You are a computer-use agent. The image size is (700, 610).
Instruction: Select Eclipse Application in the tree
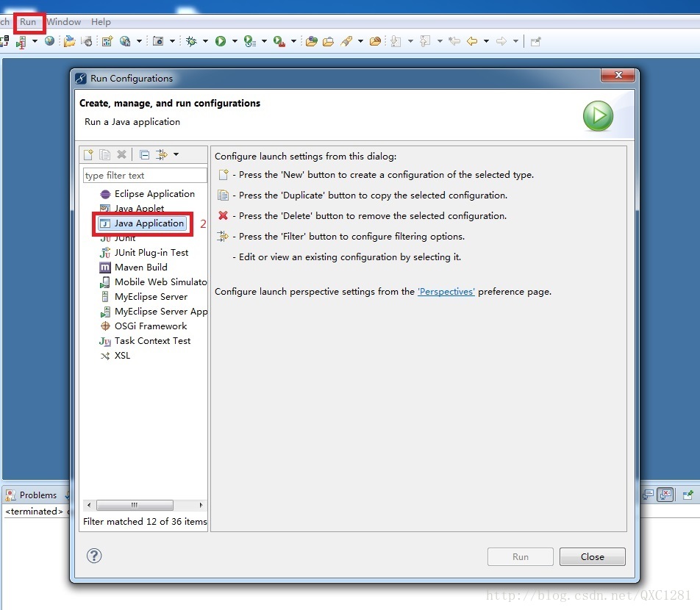pyautogui.click(x=148, y=194)
